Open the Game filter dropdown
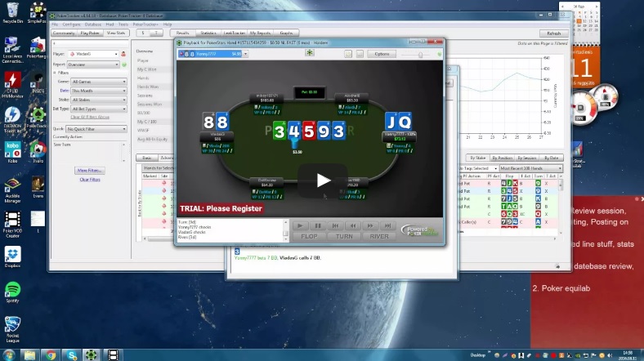The height and width of the screenshot is (361, 644). coord(99,82)
